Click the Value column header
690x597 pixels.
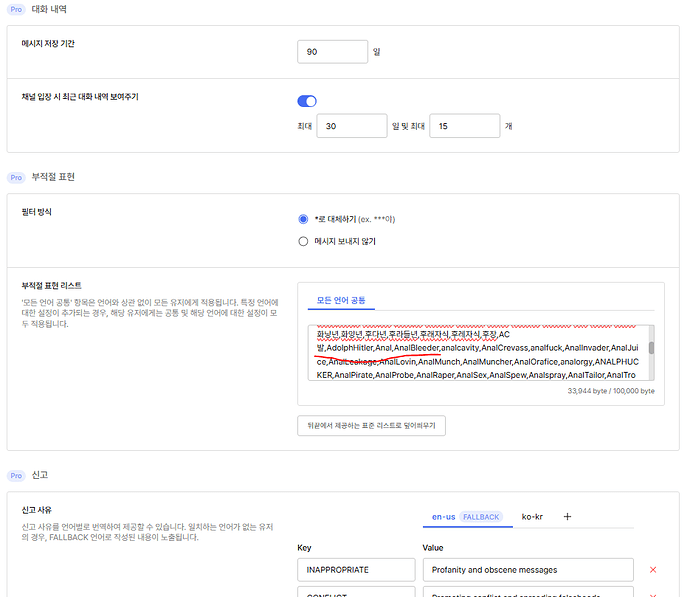[x=433, y=548]
